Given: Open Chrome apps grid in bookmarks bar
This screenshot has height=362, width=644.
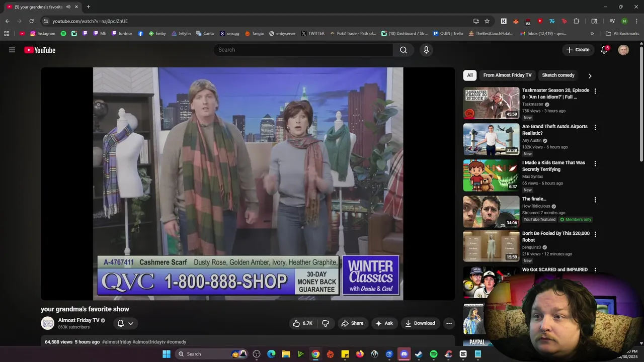Looking at the screenshot, I should pos(7,34).
